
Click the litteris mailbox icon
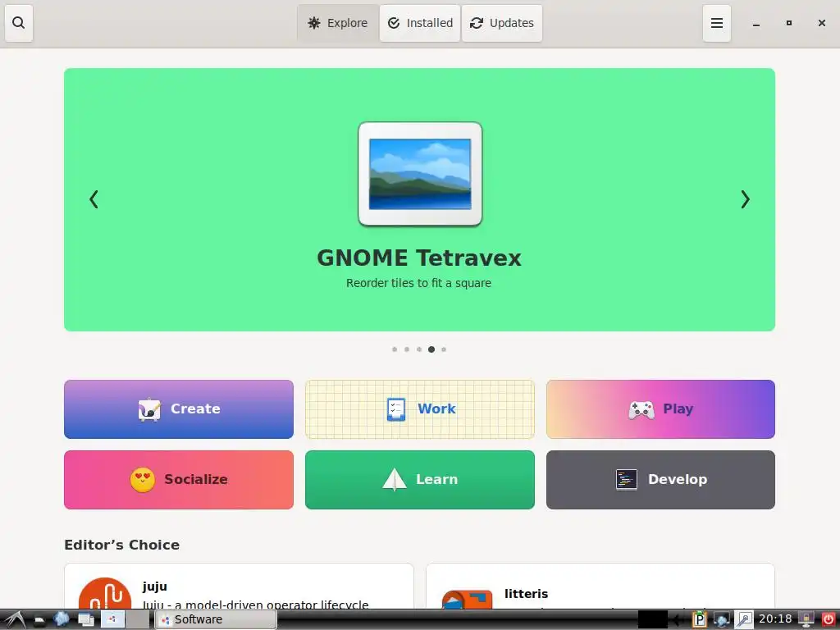tap(467, 600)
